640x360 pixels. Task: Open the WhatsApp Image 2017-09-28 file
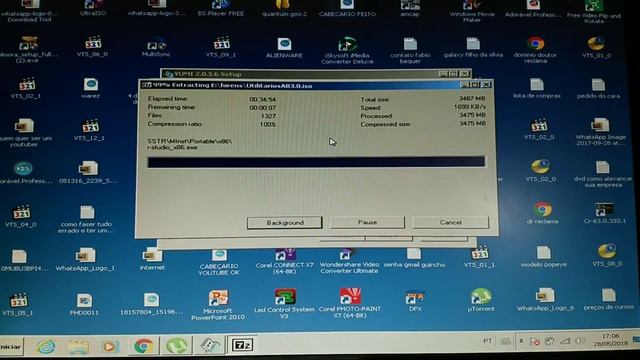600,132
